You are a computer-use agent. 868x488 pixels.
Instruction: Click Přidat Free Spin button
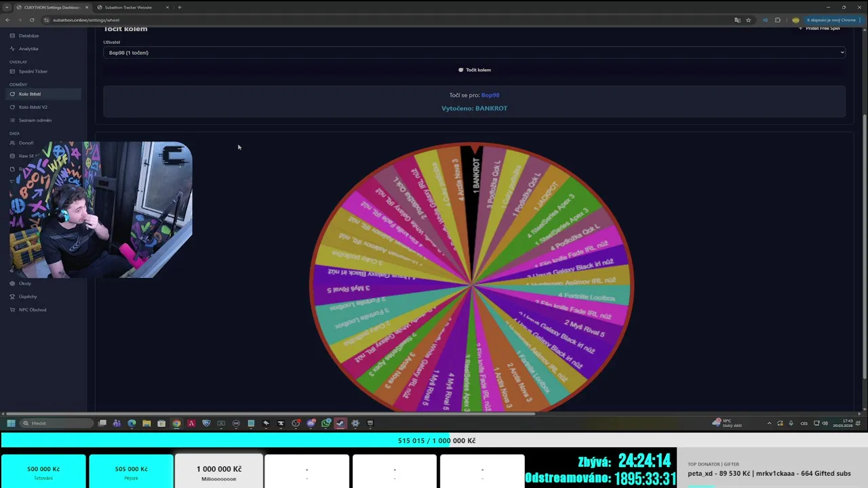[x=819, y=28]
